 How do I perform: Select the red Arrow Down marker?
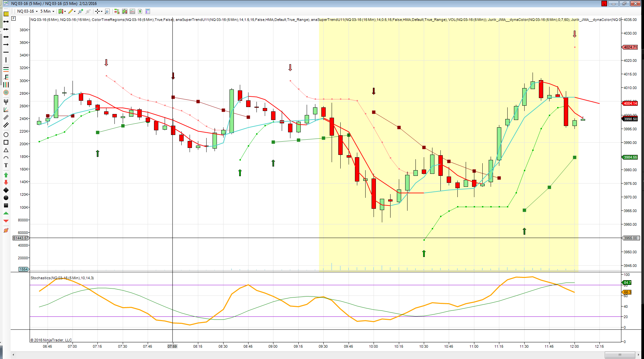pos(6,182)
